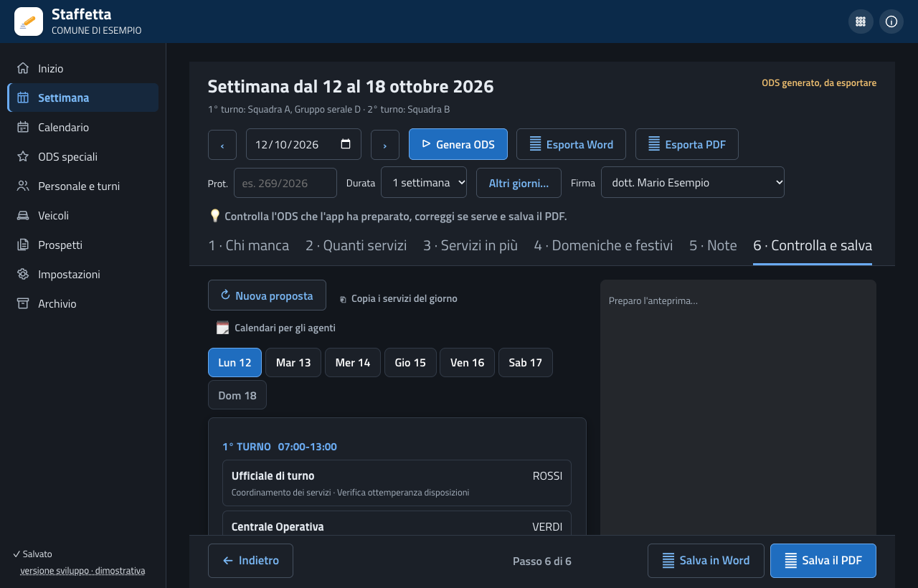The height and width of the screenshot is (588, 918).
Task: Click the people icon beside Personale e turni
Action: tap(23, 186)
